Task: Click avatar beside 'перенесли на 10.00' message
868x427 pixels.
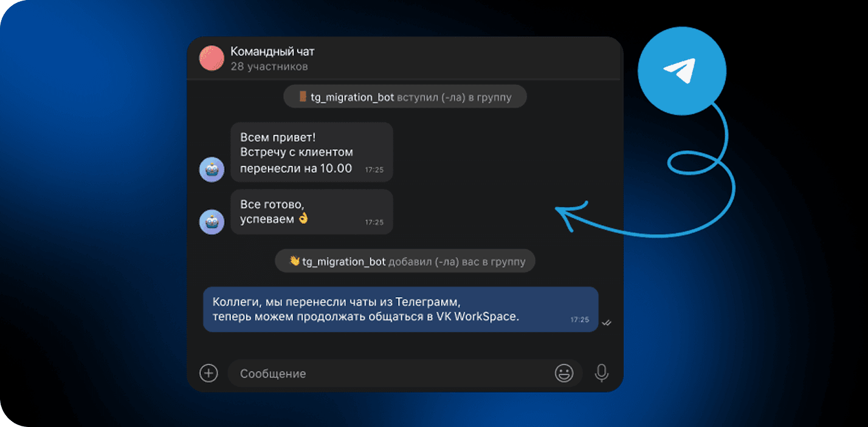Action: 212,169
